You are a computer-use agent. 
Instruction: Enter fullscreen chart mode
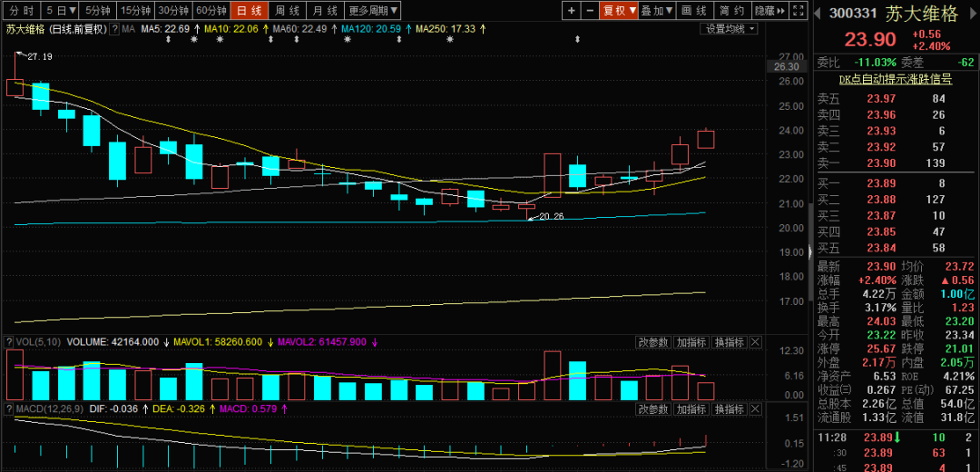coord(797,11)
